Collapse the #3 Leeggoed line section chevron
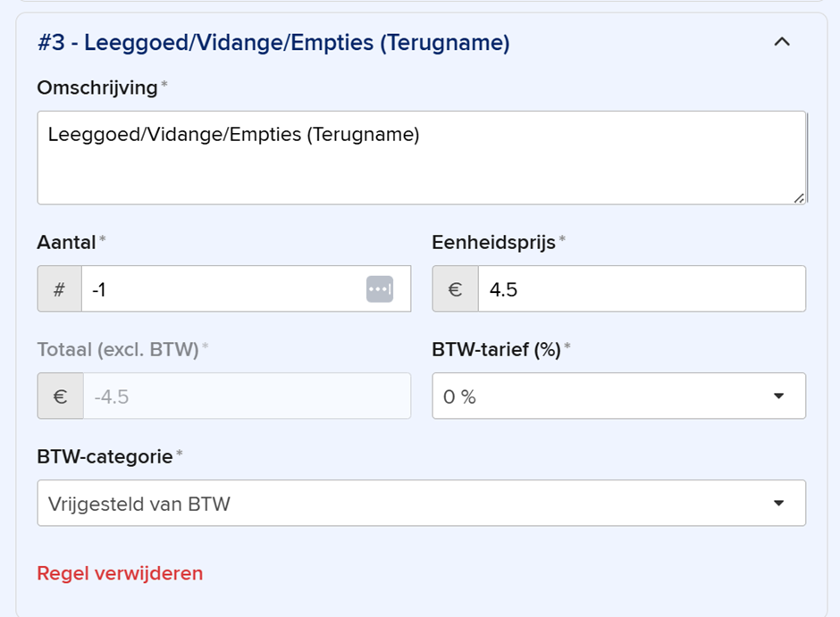This screenshot has height=617, width=840. pyautogui.click(x=782, y=42)
